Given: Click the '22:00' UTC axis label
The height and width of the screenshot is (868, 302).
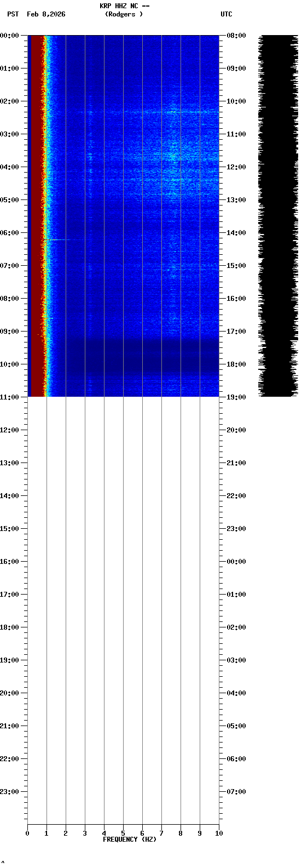Looking at the screenshot, I should (236, 496).
